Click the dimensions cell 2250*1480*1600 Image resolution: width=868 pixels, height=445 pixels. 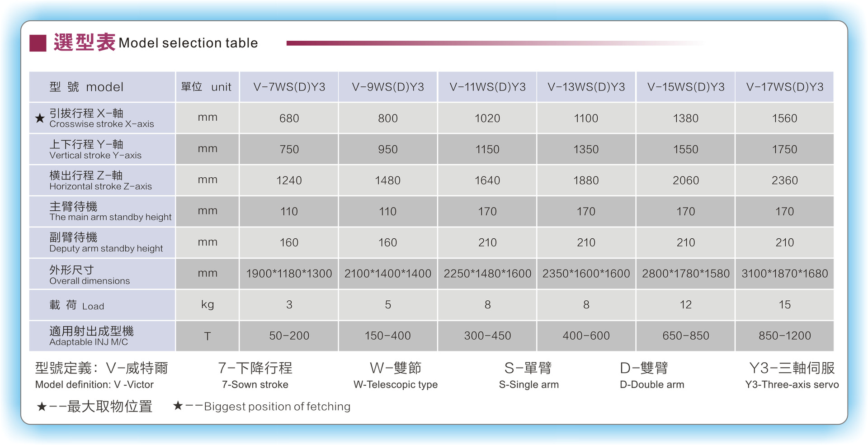coord(487,274)
